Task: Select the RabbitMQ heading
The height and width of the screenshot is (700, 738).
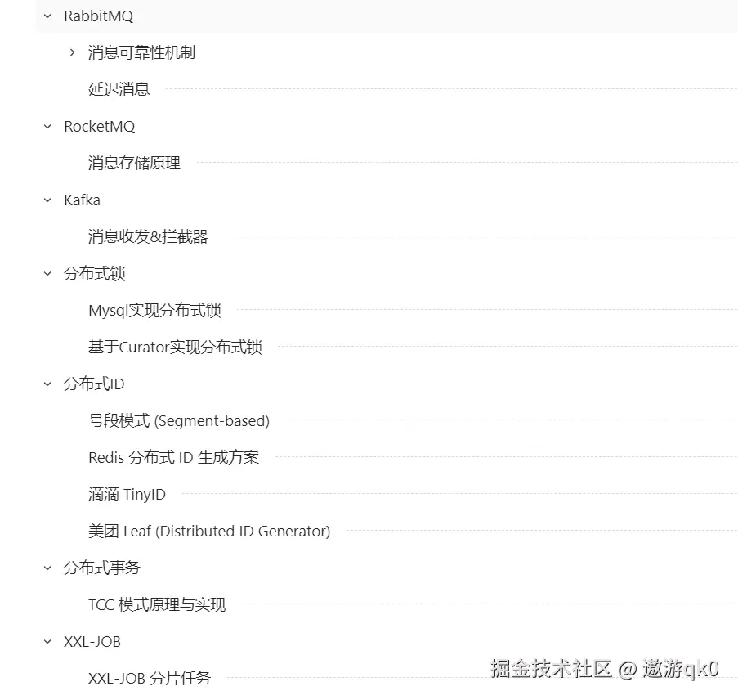Action: [98, 16]
